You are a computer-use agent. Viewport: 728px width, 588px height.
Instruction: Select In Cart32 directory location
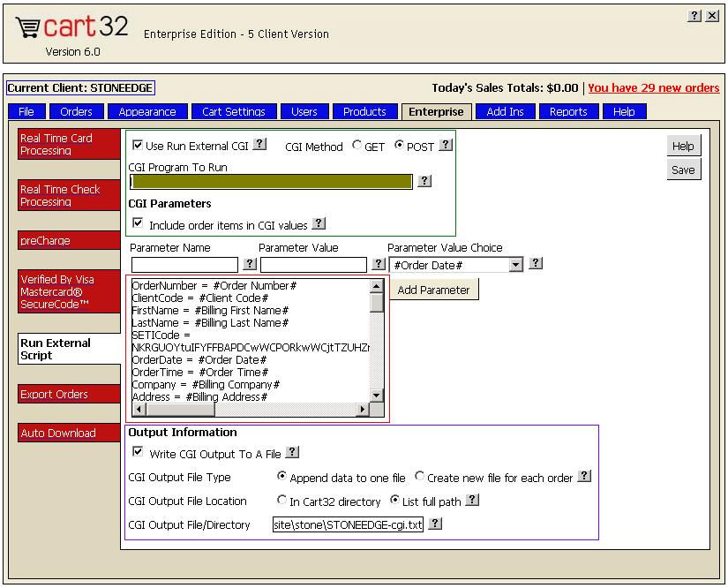pos(281,500)
